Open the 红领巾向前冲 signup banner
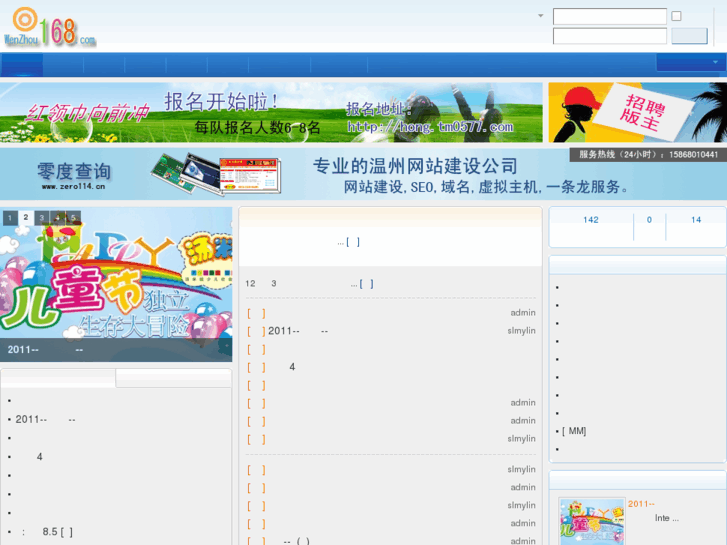Viewport: 727px width, 545px height. [271, 112]
